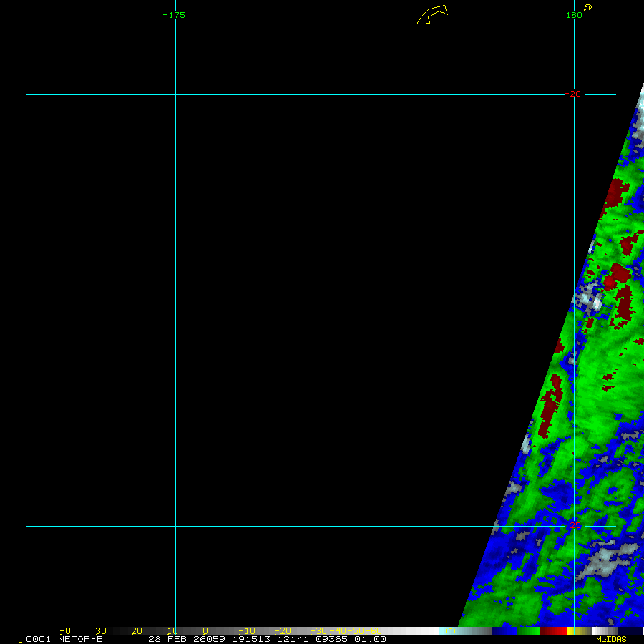Select the dark red segment of color bar
Viewport: 644px width, 644px height.
click(552, 631)
